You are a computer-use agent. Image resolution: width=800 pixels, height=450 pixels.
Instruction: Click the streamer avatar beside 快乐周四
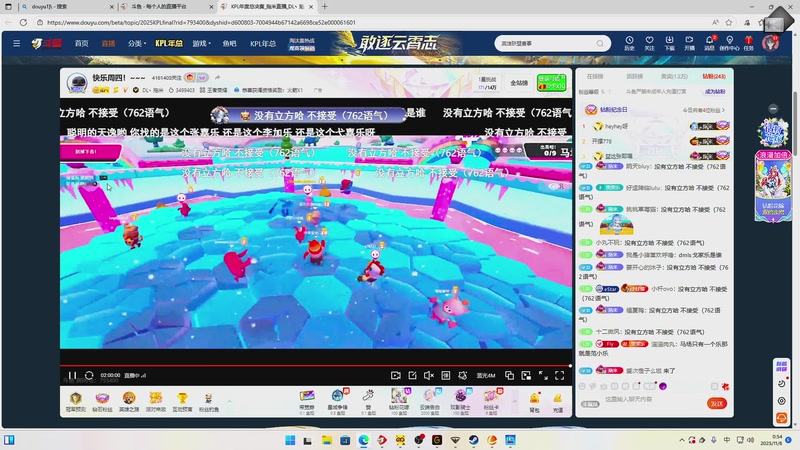pos(78,82)
